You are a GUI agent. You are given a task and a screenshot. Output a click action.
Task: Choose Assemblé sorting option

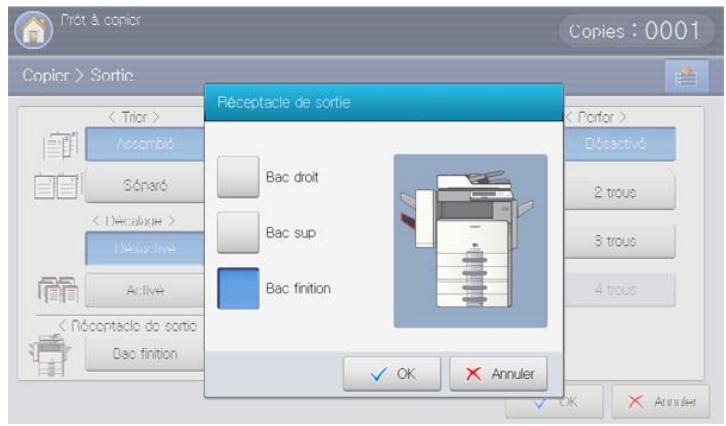coord(145,144)
